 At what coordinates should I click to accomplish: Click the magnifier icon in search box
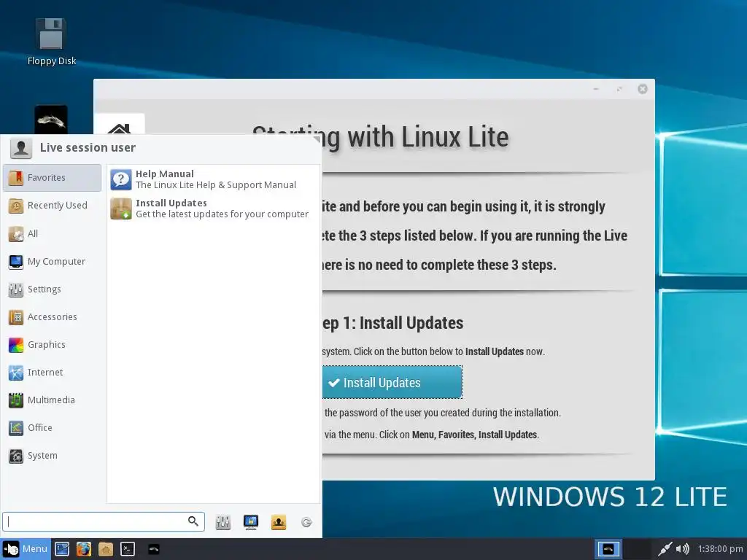click(x=193, y=521)
